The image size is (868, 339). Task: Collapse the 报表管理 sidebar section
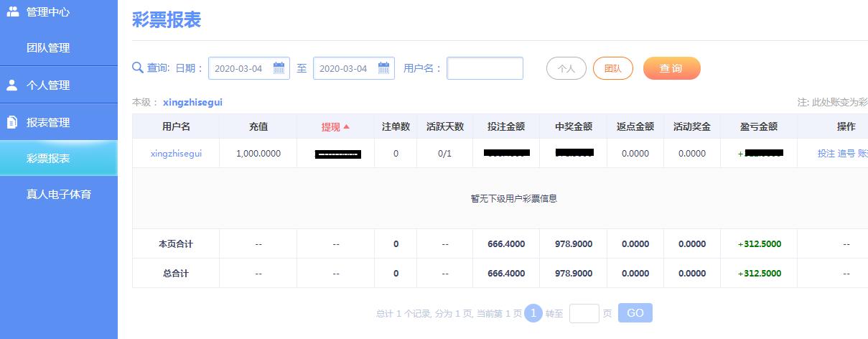(48, 122)
